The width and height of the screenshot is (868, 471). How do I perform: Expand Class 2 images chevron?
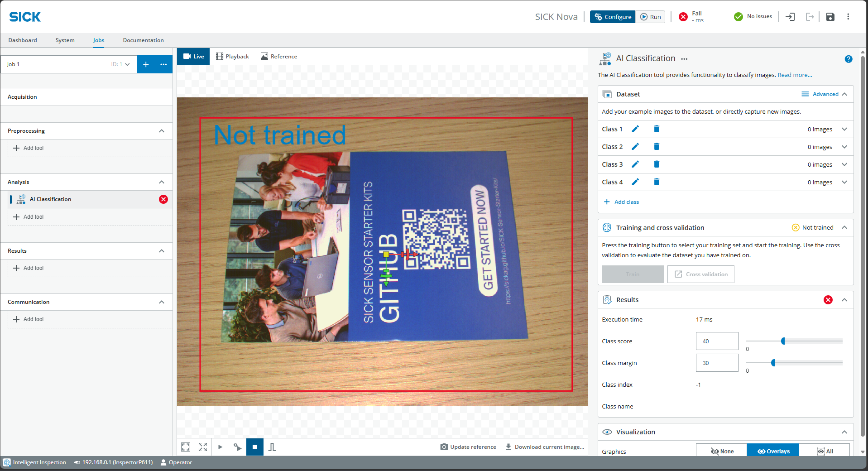[844, 147]
